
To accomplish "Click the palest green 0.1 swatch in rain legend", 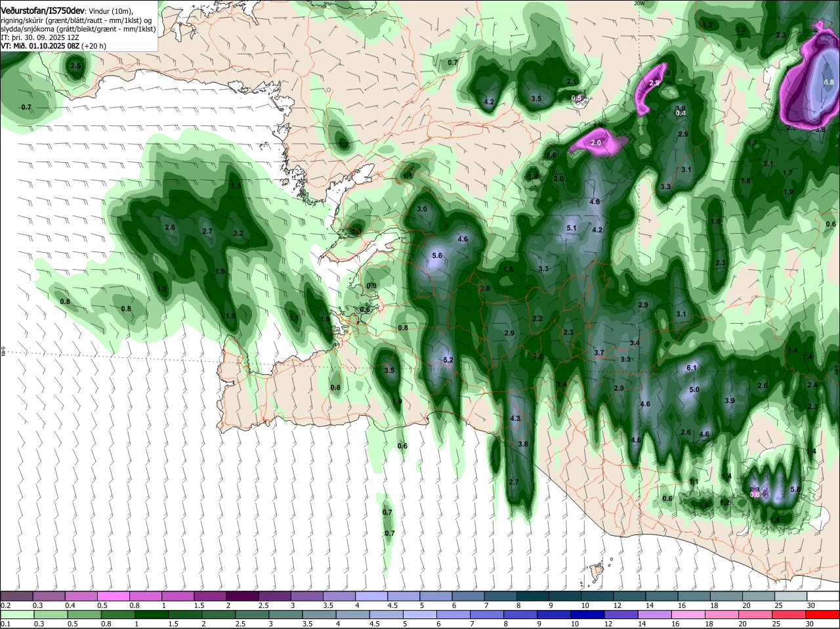I will (x=16, y=615).
